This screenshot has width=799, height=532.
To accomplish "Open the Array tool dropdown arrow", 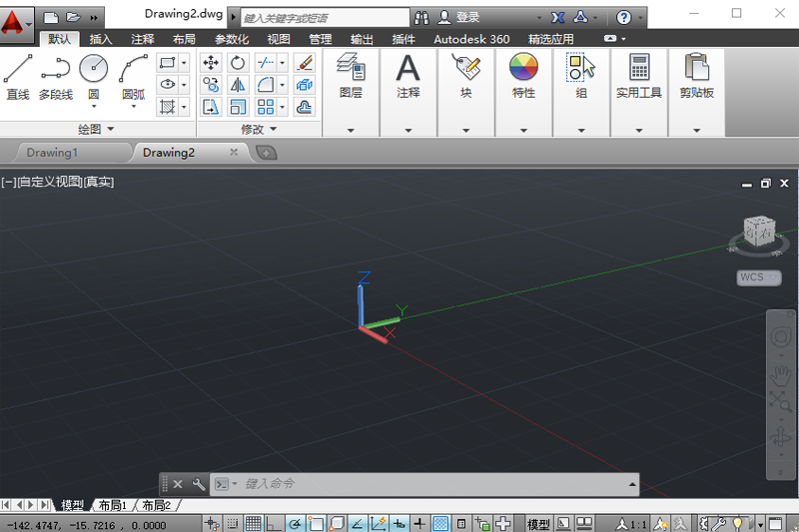I will [283, 107].
